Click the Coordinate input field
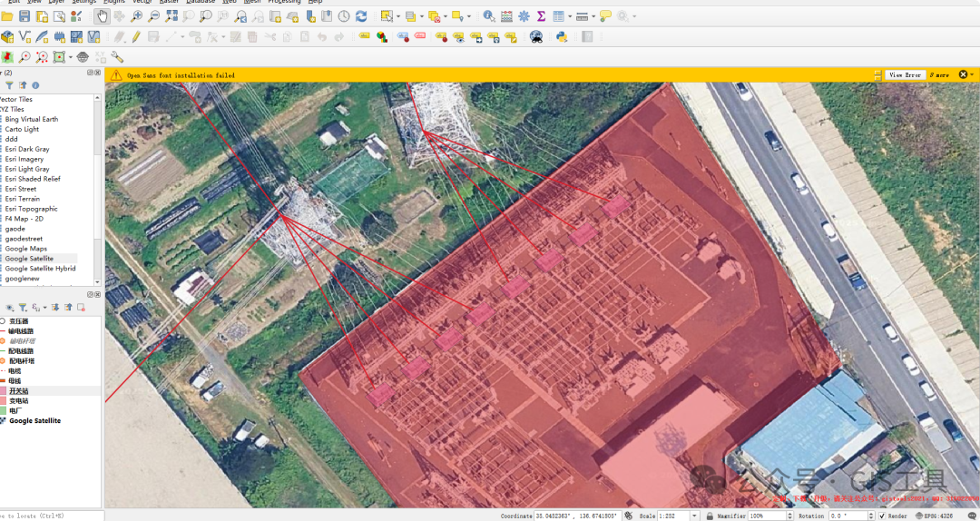Viewport: 980px width, 521px height. [x=576, y=516]
